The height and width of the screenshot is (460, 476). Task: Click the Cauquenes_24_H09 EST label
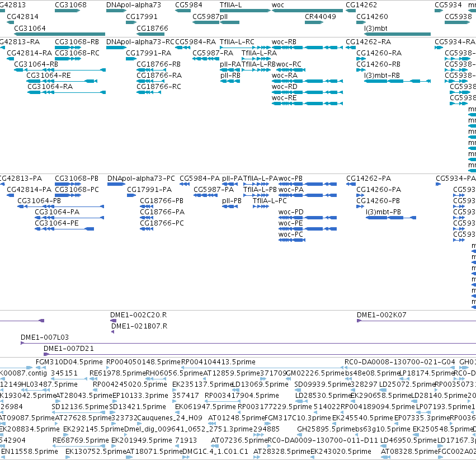(x=170, y=418)
